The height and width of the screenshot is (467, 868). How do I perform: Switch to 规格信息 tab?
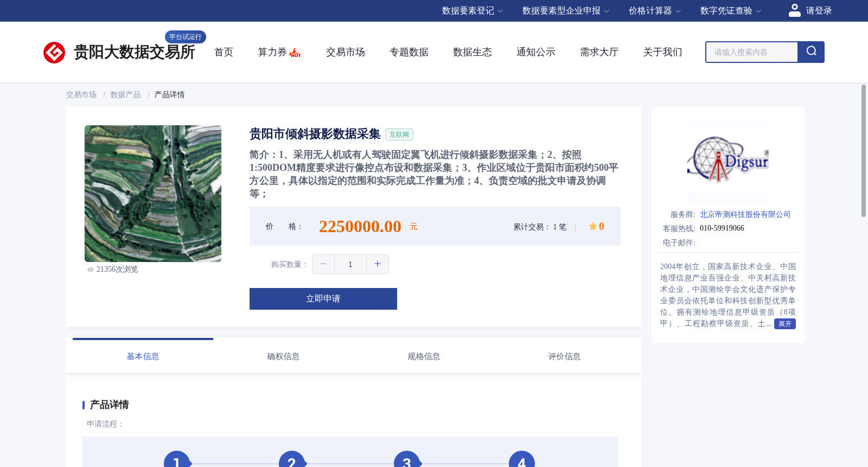424,356
